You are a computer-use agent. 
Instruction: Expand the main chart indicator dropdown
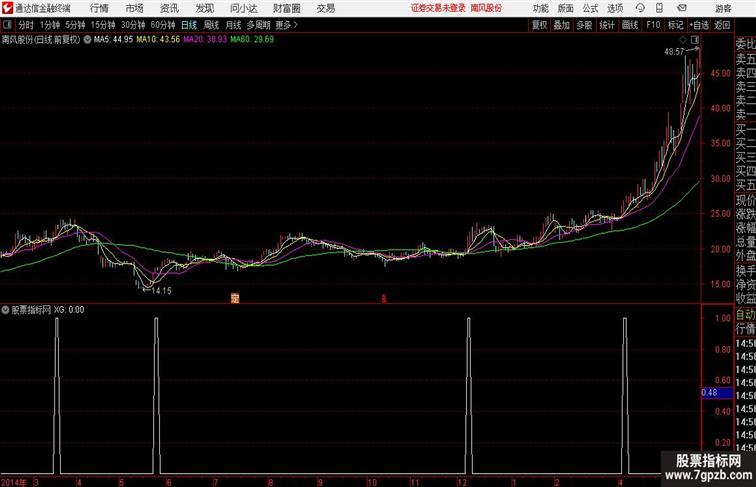[87, 40]
